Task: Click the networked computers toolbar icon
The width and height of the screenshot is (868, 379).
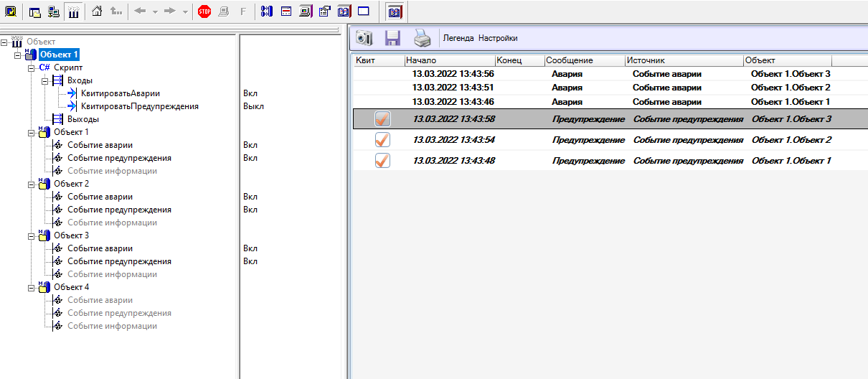Action: click(54, 11)
